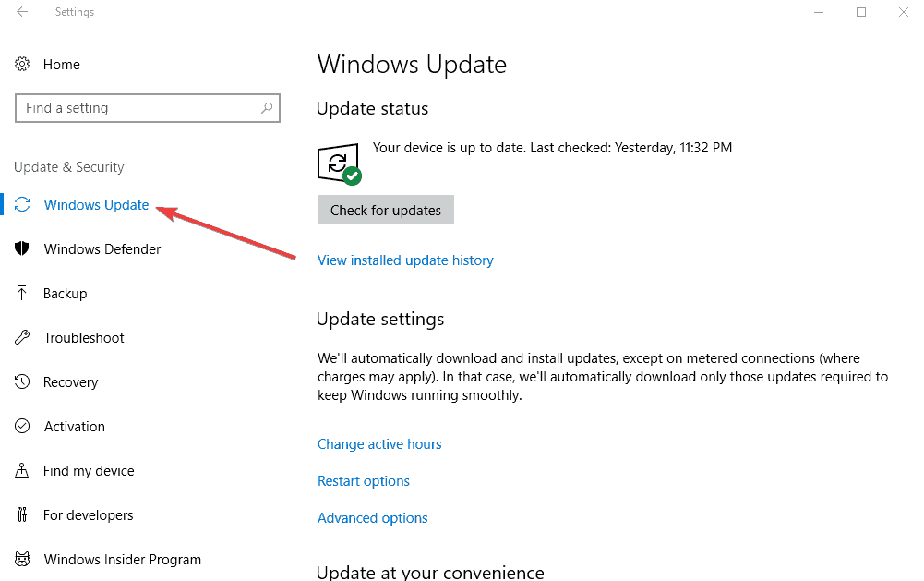
Task: Click the Backup upward arrow icon
Action: click(x=22, y=293)
